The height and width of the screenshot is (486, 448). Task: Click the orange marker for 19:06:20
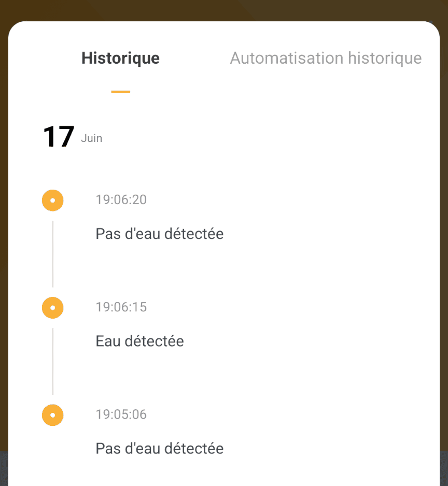53,200
